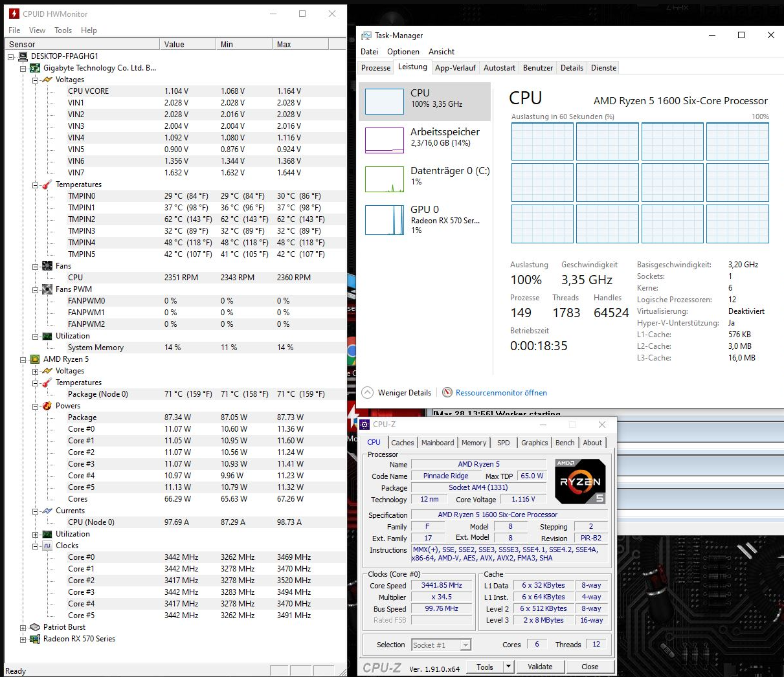Click the Voltages lightning icon under Gigabyte

pos(47,80)
